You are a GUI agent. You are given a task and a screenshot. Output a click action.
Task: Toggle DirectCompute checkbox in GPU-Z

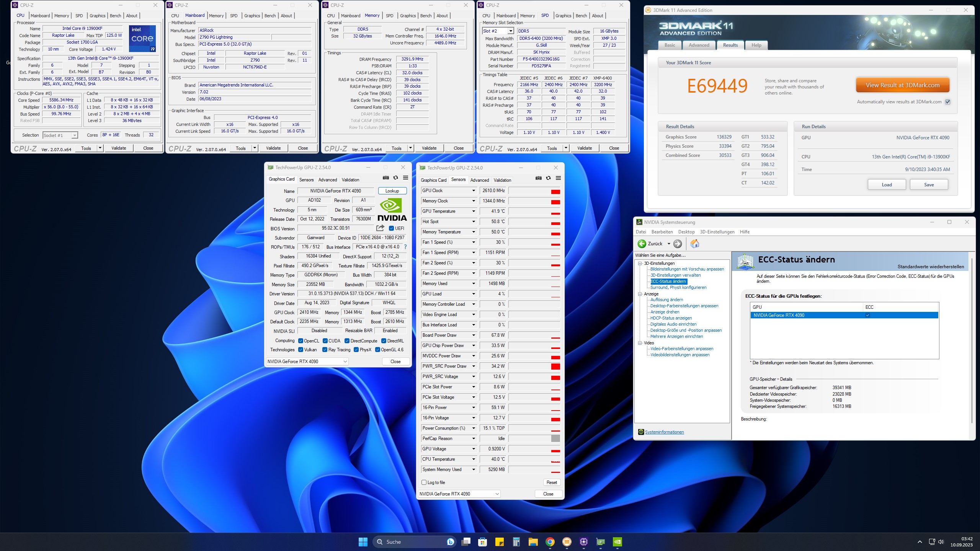coord(347,341)
